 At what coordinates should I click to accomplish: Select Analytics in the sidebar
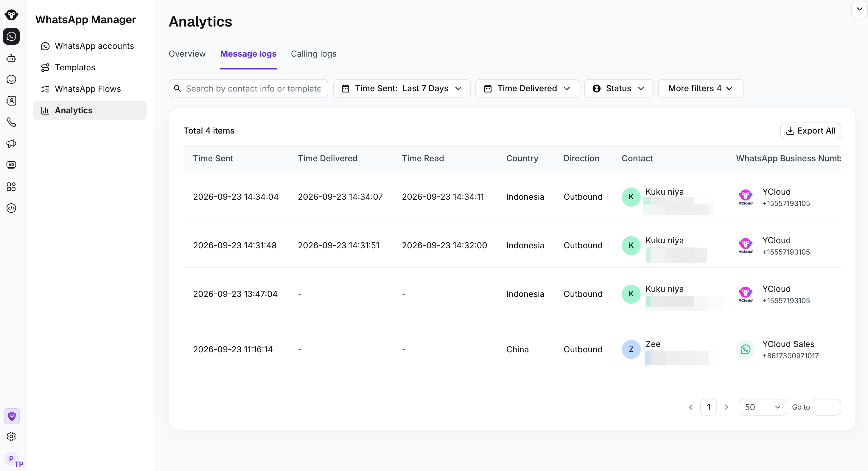click(90, 111)
